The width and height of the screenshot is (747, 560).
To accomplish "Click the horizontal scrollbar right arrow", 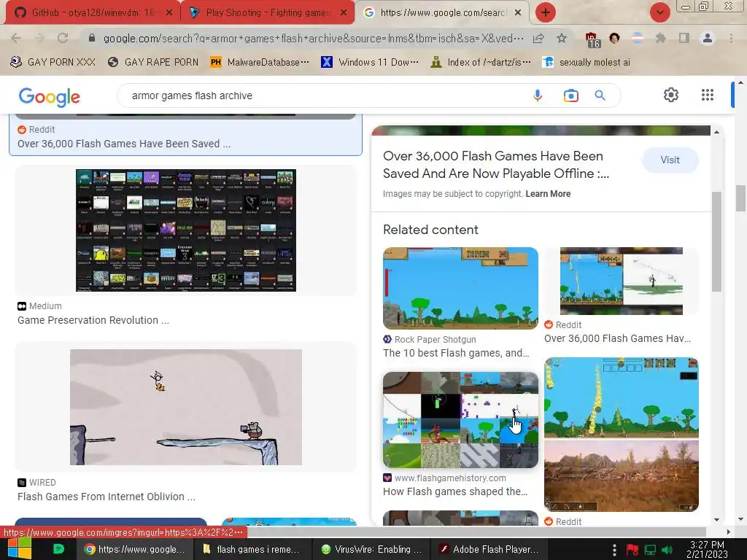I will (729, 532).
